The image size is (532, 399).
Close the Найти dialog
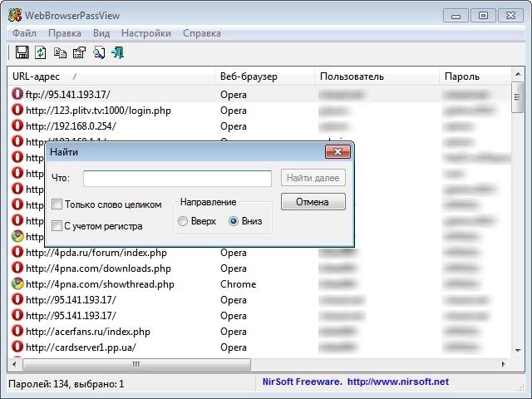pos(337,151)
